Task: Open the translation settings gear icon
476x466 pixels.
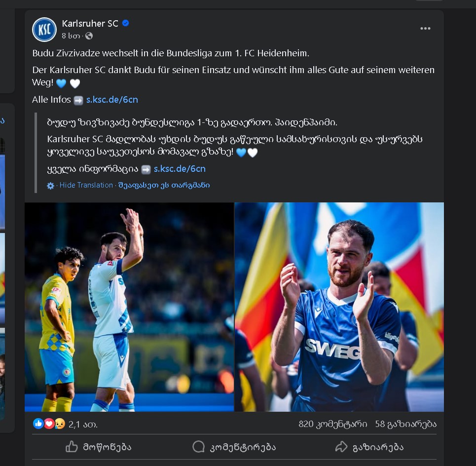Action: (x=50, y=186)
